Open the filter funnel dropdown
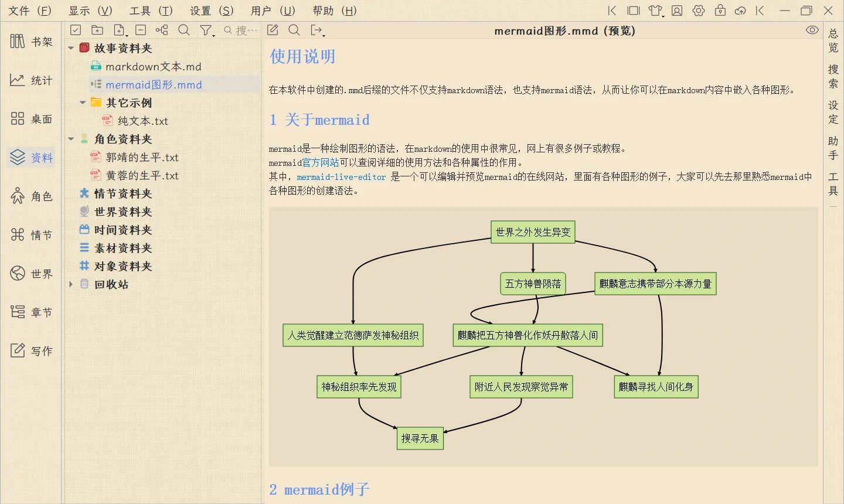Screen dimensions: 844x504 206,30
